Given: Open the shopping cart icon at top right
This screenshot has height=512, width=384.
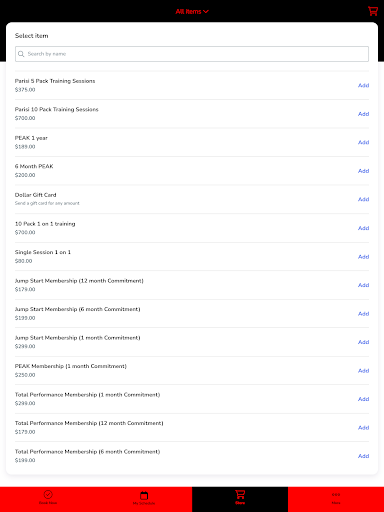Looking at the screenshot, I should tap(373, 11).
